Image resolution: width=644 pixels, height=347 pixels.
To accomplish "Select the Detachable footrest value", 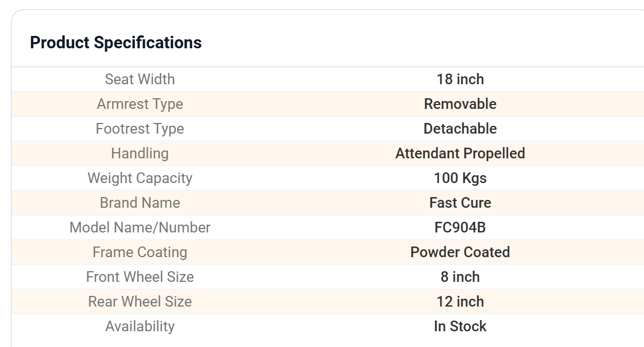I will (x=460, y=129).
